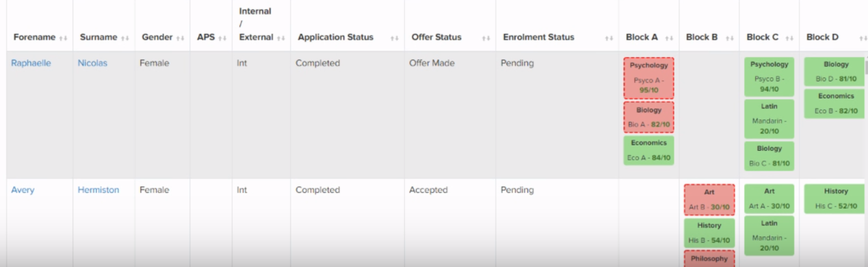Open the Hermiston surname link

[99, 190]
